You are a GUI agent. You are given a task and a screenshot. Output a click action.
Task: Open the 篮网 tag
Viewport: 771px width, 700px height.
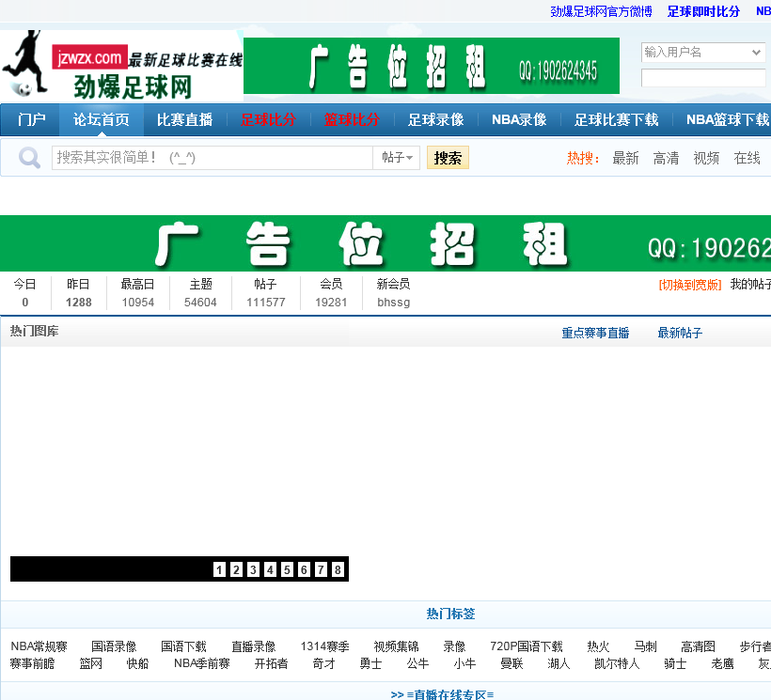click(x=91, y=663)
